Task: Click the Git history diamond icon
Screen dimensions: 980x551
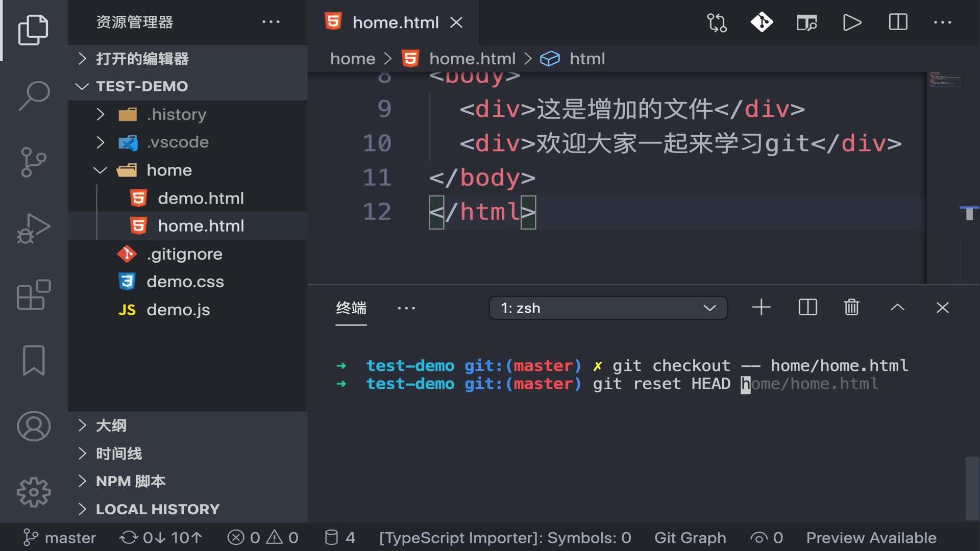Action: click(x=762, y=22)
